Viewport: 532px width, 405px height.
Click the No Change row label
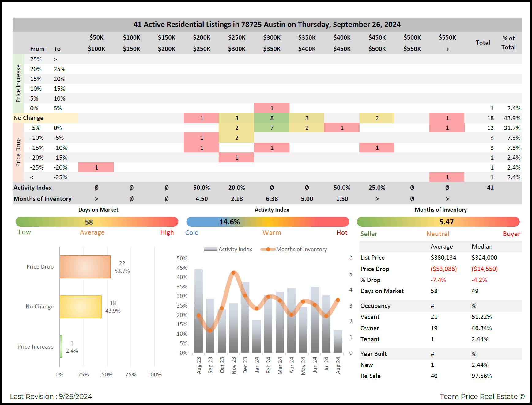(28, 118)
